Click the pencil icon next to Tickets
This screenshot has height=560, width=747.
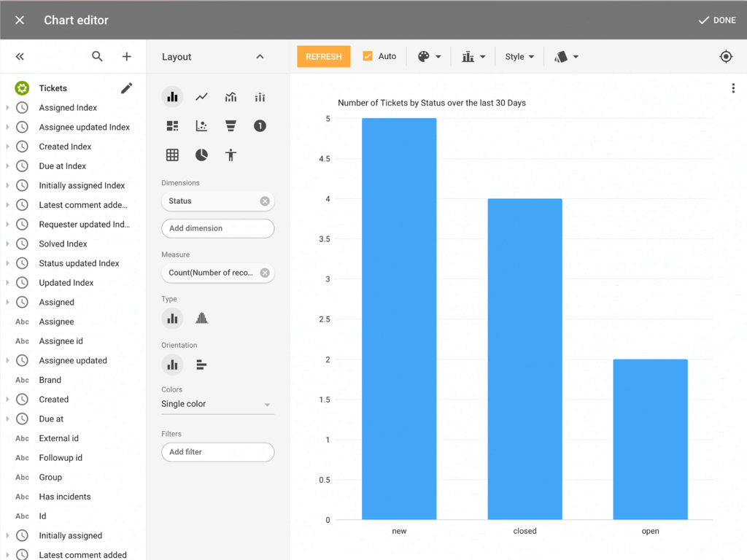[x=126, y=88]
